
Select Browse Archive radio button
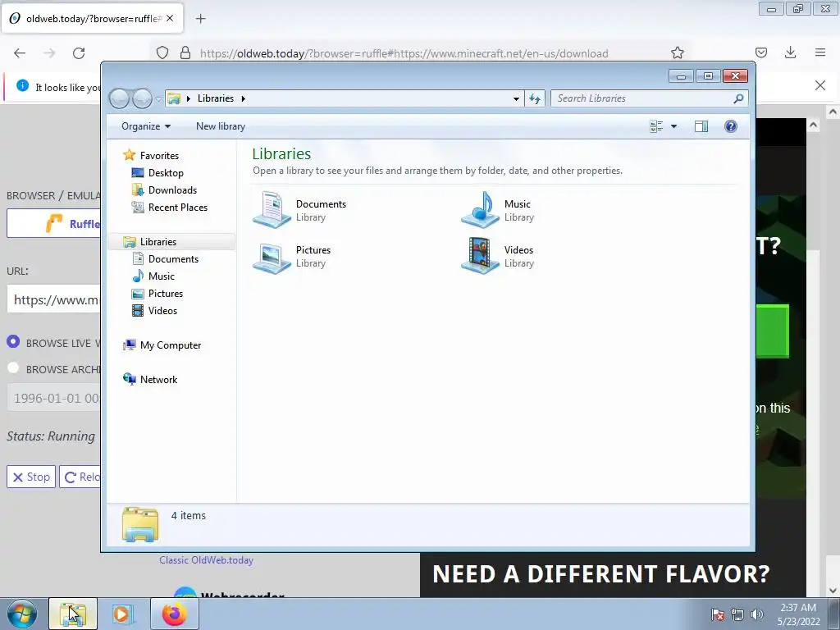13,368
